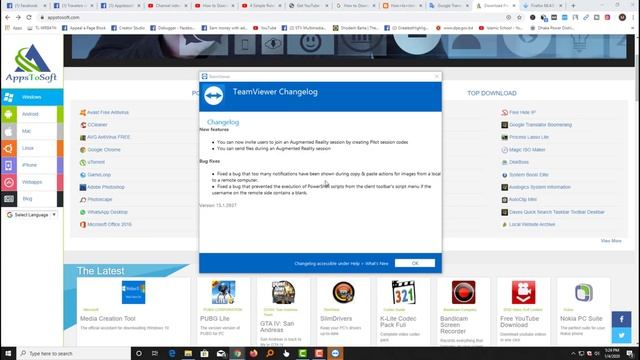Open the GameLoop download link

(x=99, y=175)
